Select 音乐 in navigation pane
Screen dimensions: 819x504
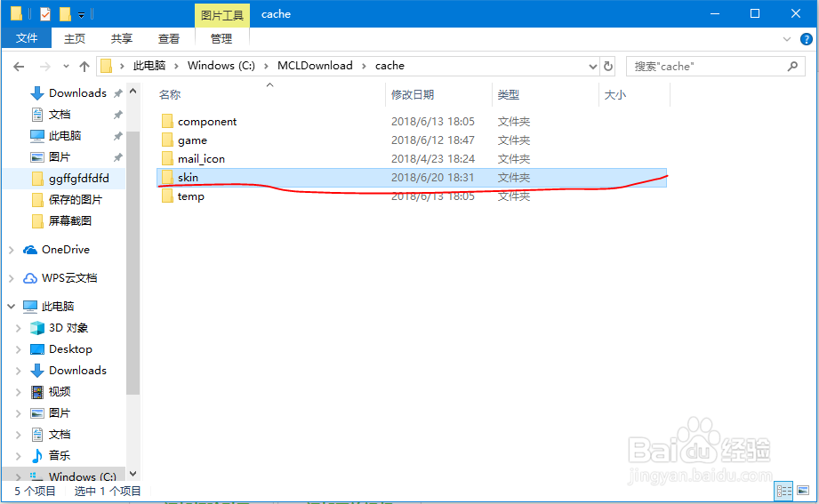[59, 455]
